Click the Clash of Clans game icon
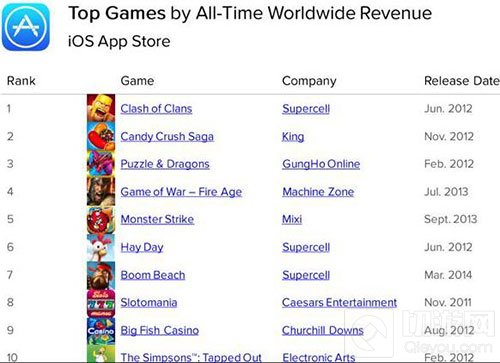Screen dimensions: 500x363 [101, 108]
